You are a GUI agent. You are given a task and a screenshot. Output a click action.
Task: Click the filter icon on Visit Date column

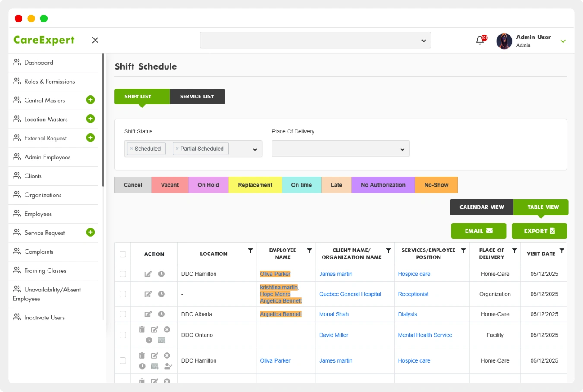[x=561, y=250]
